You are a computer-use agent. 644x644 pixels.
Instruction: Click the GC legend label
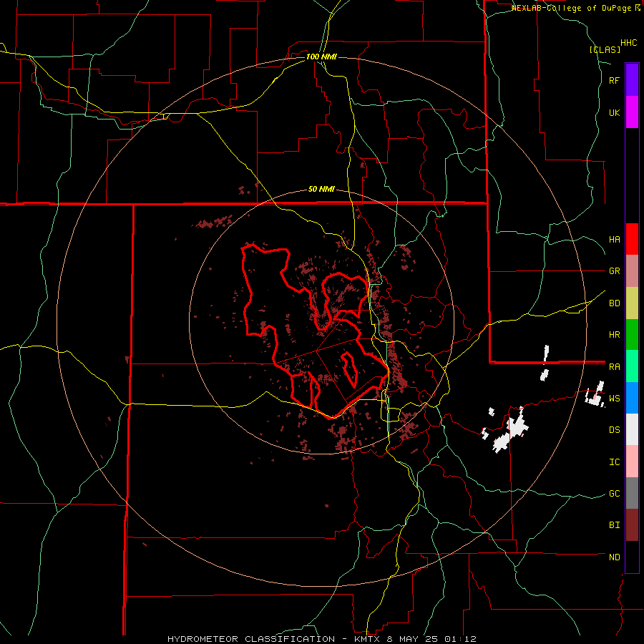614,494
